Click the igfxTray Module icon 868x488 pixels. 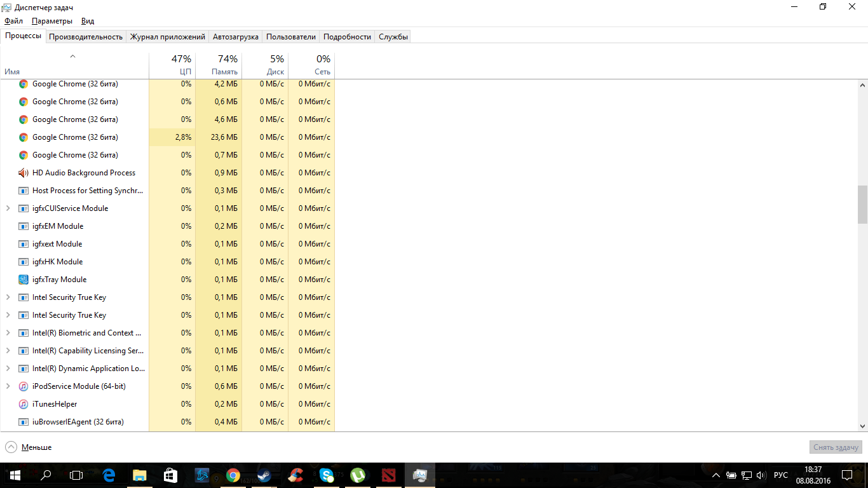tap(24, 280)
